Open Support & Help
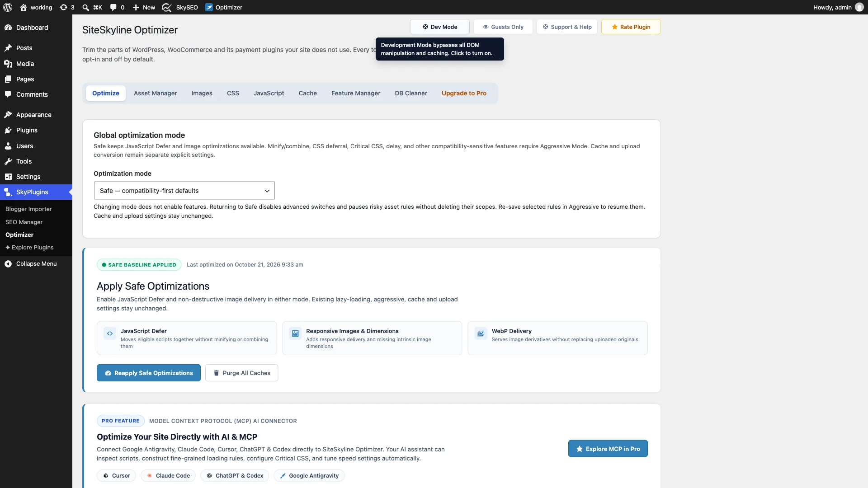This screenshot has width=868, height=488. (567, 27)
